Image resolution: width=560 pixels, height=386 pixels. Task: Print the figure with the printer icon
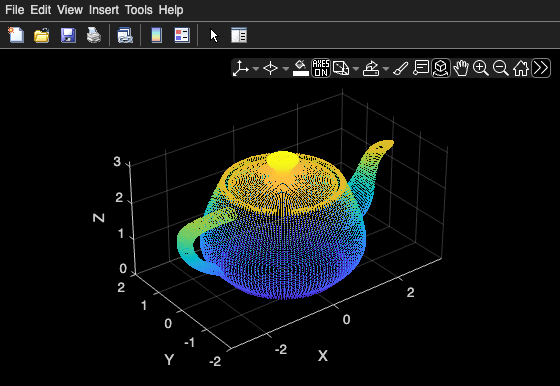click(x=94, y=35)
